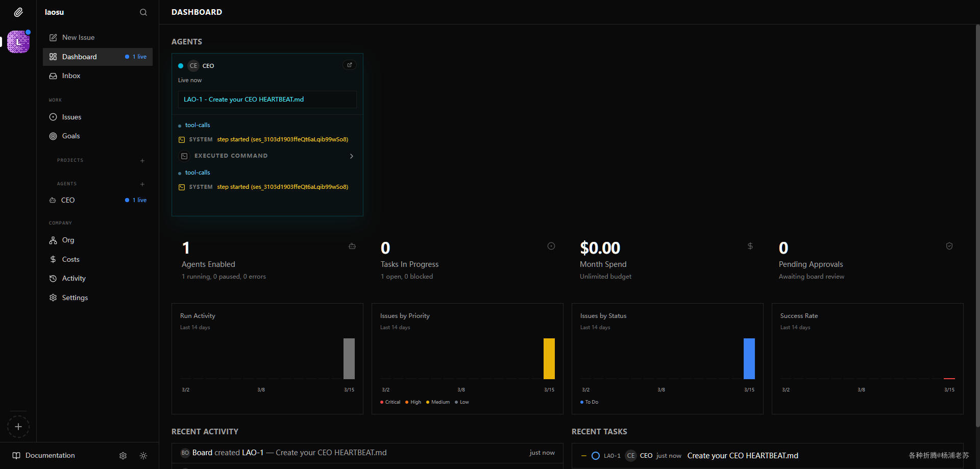Click the circle icon on Tasks In Progress card
This screenshot has width=980, height=469.
coord(551,246)
